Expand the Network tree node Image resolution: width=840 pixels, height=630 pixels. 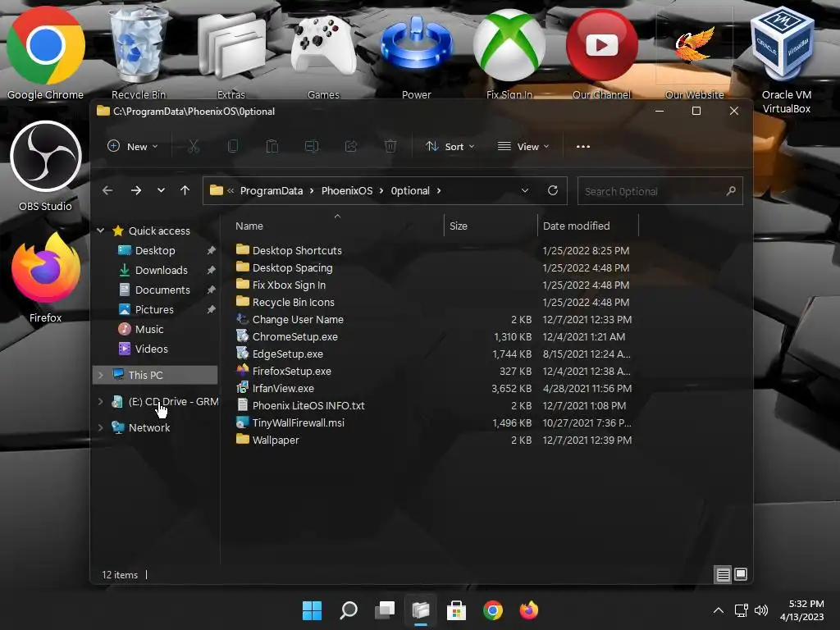100,427
